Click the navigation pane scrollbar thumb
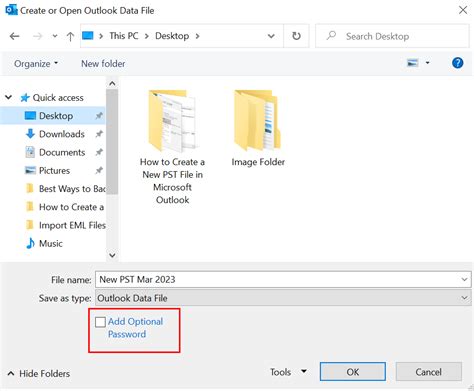 112,142
